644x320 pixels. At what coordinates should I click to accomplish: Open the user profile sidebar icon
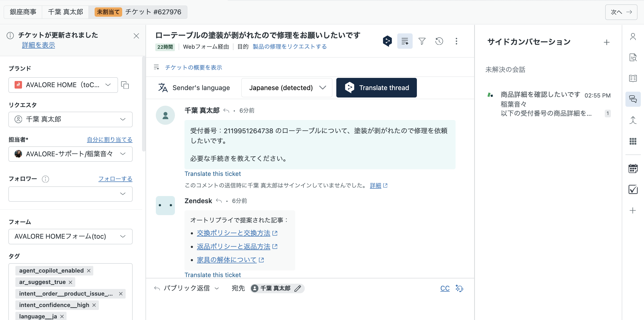click(x=633, y=37)
